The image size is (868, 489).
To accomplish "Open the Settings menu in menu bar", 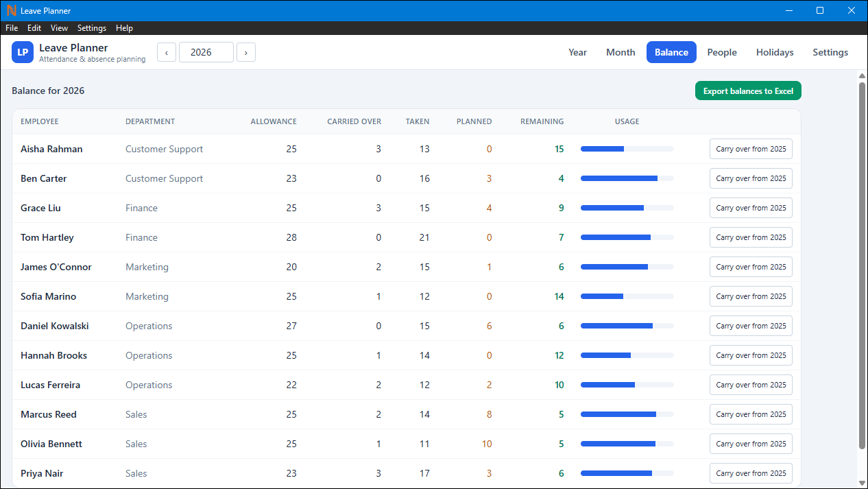I will point(92,28).
